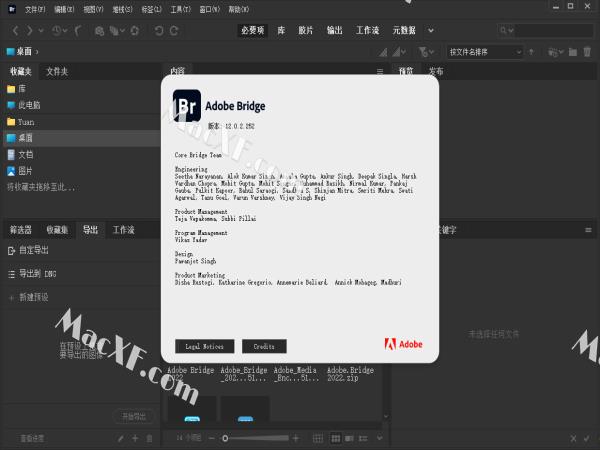Open the recent files clock icon

coord(56,30)
